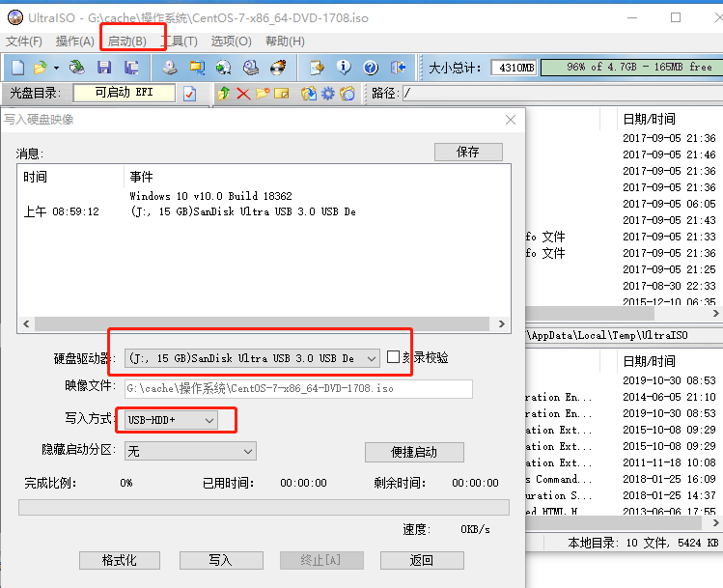The height and width of the screenshot is (588, 723).
Task: Click the 2018-01-25 16:09 date entry
Action: pos(670,479)
